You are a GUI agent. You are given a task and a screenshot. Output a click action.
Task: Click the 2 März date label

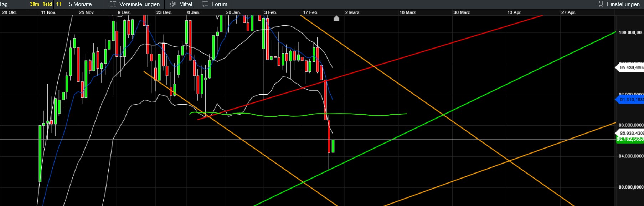tap(352, 12)
